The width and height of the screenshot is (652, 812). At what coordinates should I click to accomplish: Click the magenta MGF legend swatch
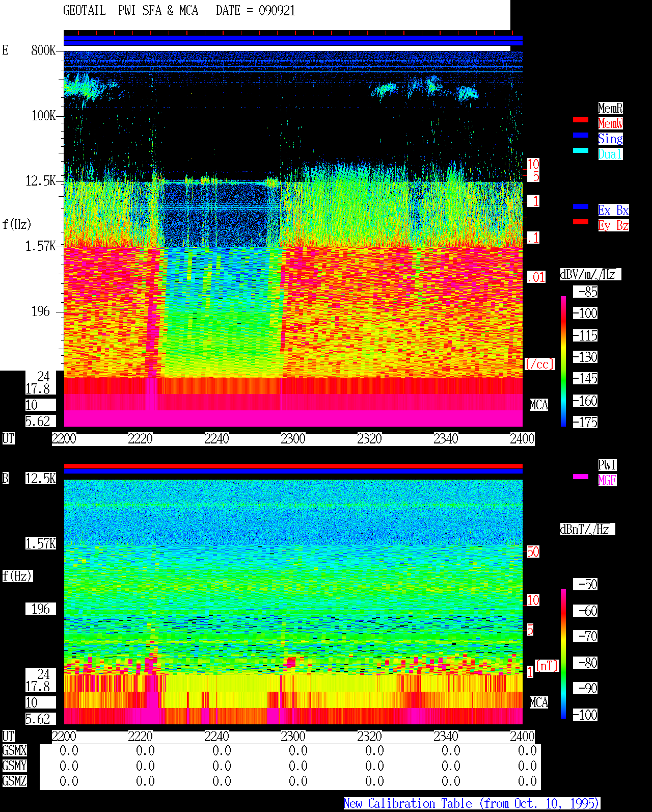point(581,477)
